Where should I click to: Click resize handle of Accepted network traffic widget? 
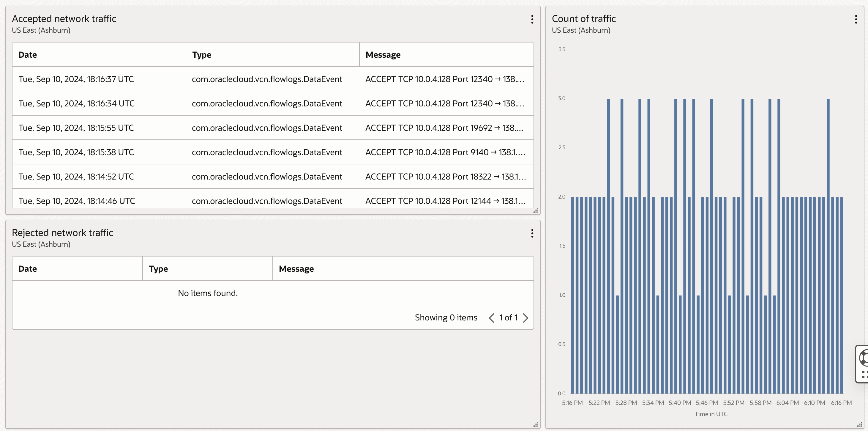coord(536,210)
